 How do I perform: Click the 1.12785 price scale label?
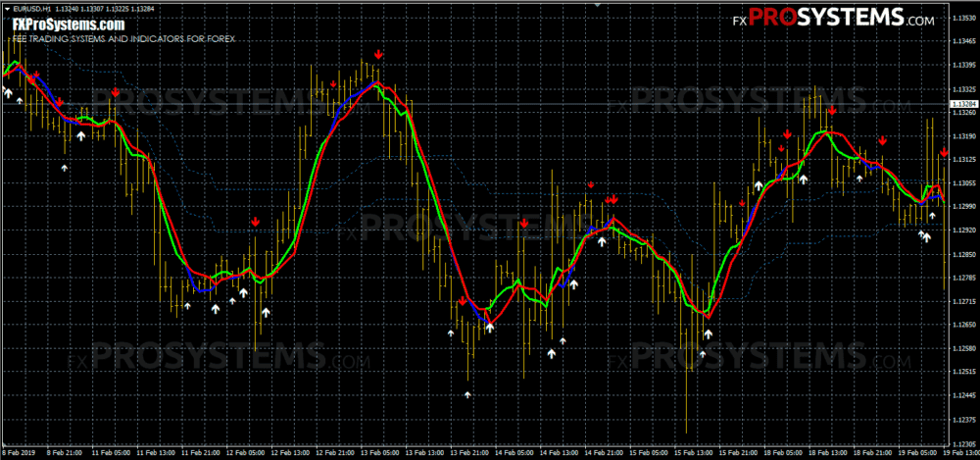pos(962,278)
